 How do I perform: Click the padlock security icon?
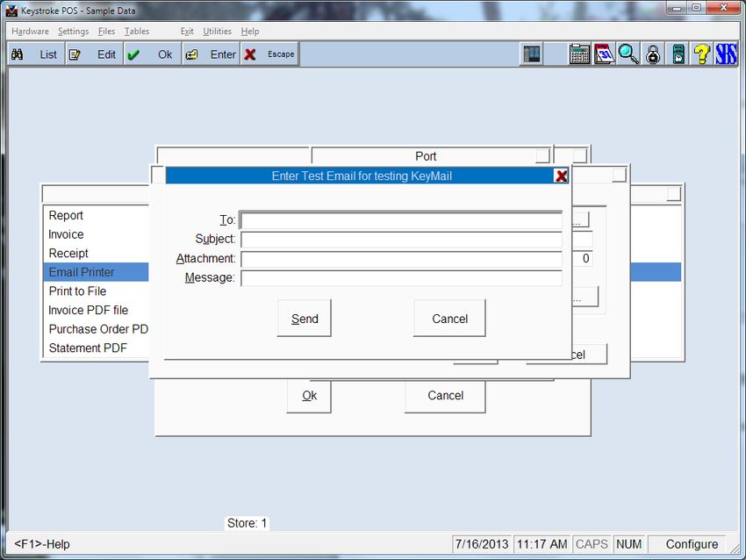tap(653, 54)
